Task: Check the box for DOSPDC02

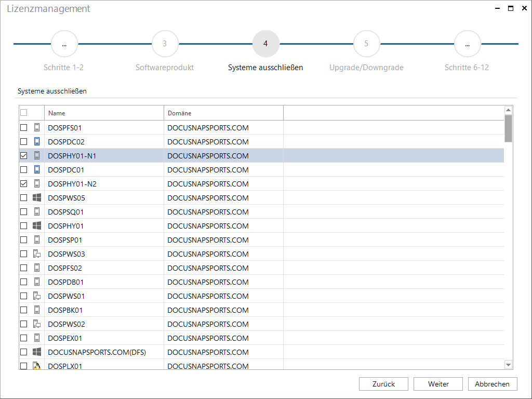Action: pos(24,141)
